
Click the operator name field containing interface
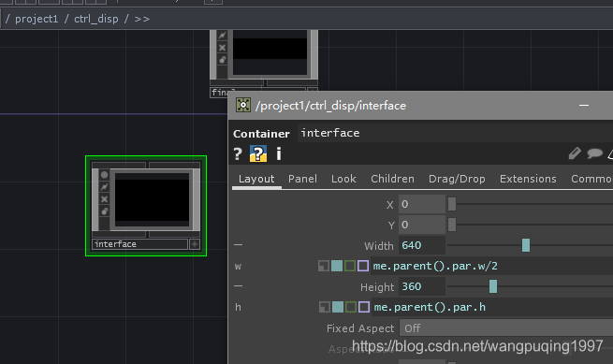coord(455,133)
